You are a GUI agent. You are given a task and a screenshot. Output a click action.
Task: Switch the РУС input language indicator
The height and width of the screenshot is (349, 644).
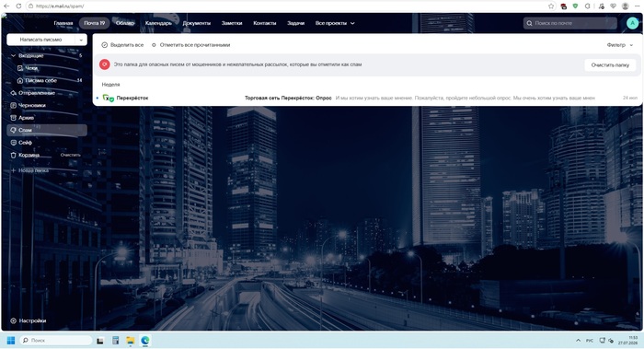click(x=590, y=341)
